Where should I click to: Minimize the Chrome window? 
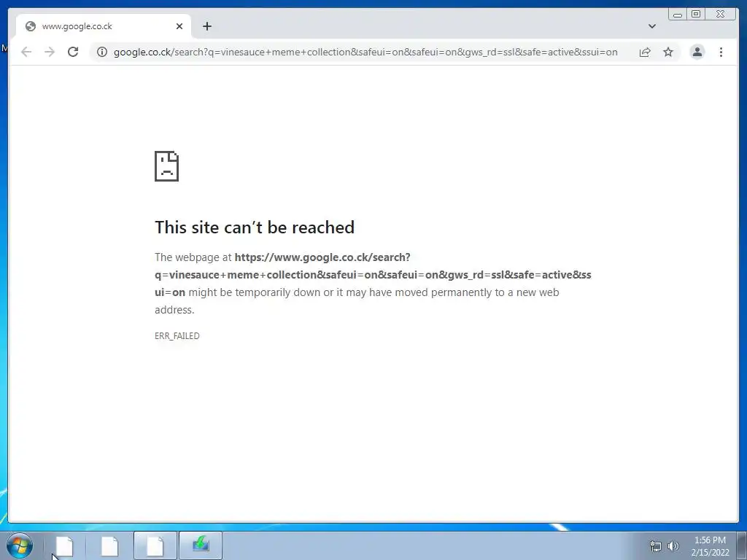pos(678,15)
